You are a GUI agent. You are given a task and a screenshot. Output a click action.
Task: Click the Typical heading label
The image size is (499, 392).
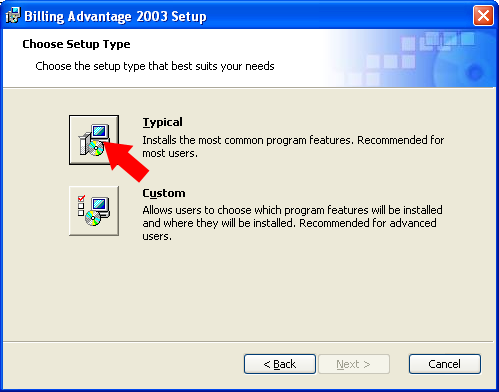(x=162, y=122)
